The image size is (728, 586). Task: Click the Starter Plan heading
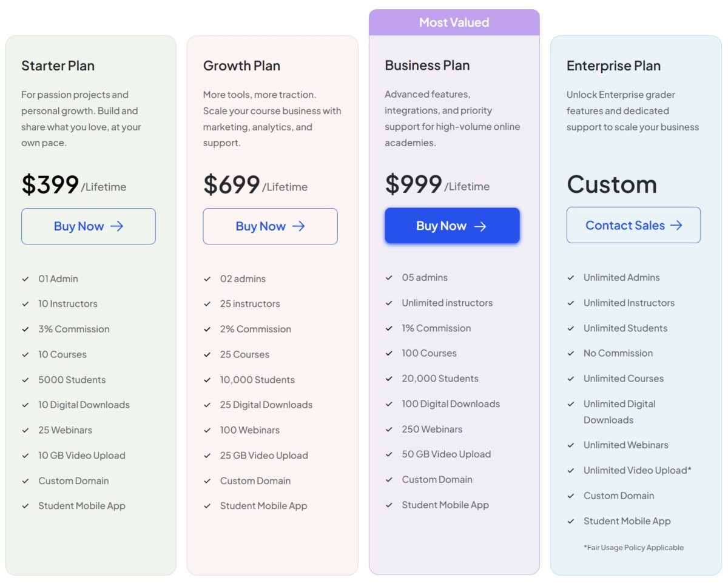click(58, 66)
